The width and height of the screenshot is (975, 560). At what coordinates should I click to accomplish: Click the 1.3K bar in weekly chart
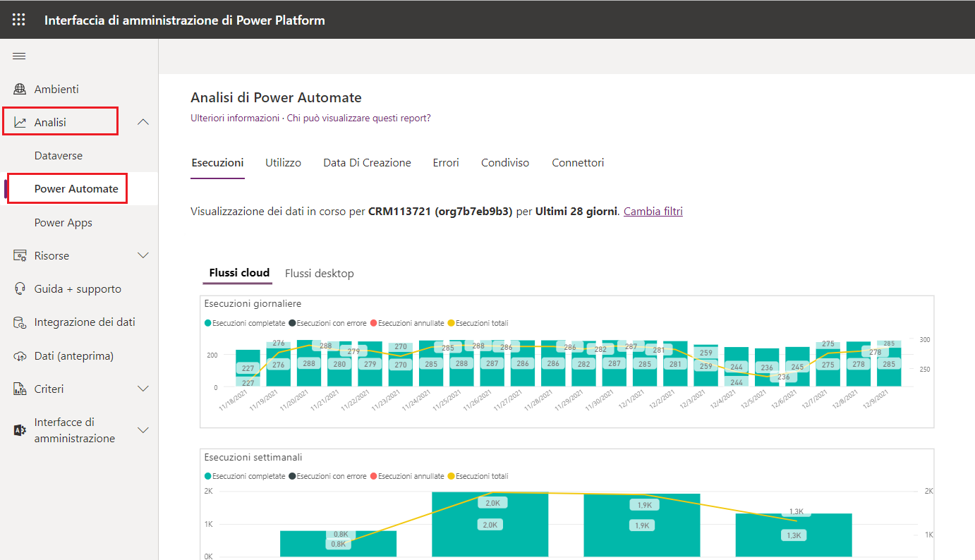pyautogui.click(x=794, y=535)
